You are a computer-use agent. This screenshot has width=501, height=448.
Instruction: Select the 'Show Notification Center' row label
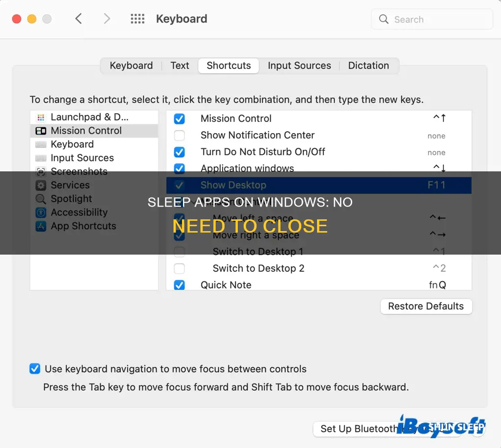click(x=257, y=135)
